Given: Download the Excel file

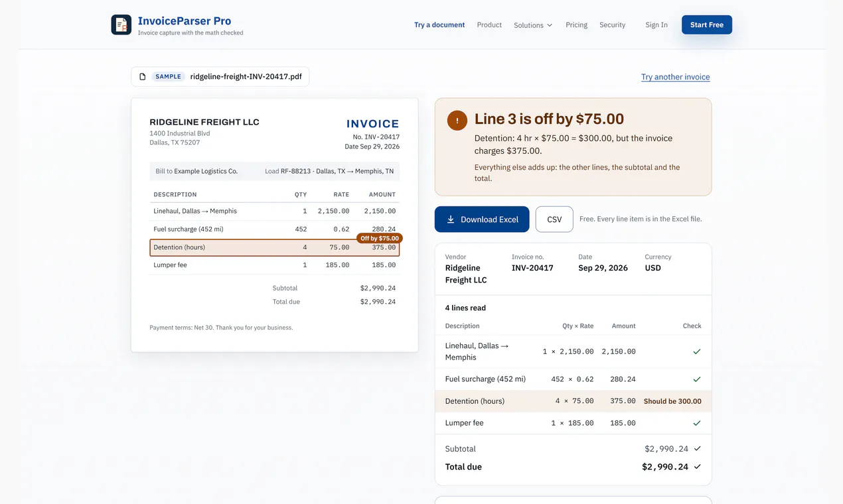Looking at the screenshot, I should [482, 220].
